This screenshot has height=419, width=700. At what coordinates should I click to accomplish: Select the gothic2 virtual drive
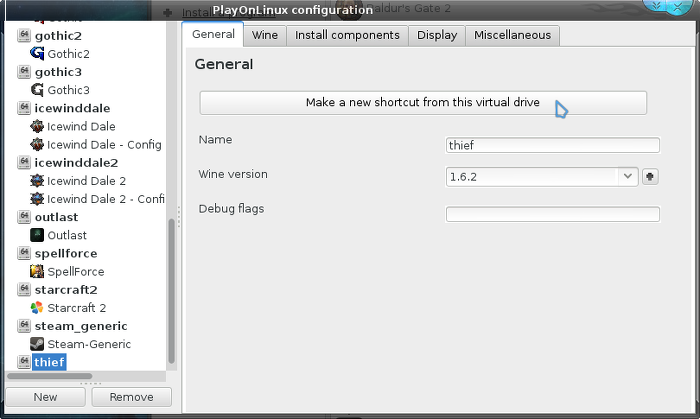coord(58,36)
